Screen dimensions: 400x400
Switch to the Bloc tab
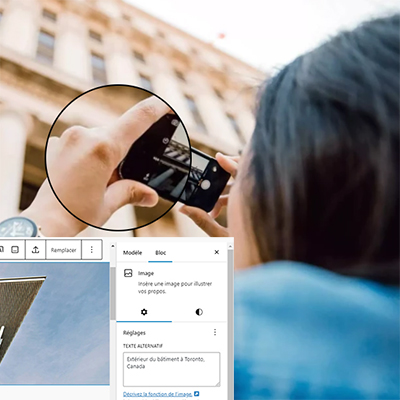(160, 253)
